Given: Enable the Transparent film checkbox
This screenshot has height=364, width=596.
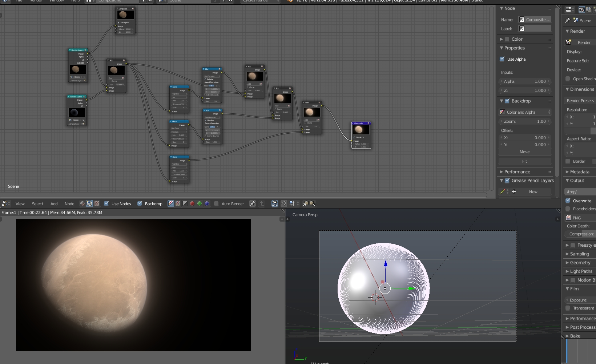Looking at the screenshot, I should [568, 308].
